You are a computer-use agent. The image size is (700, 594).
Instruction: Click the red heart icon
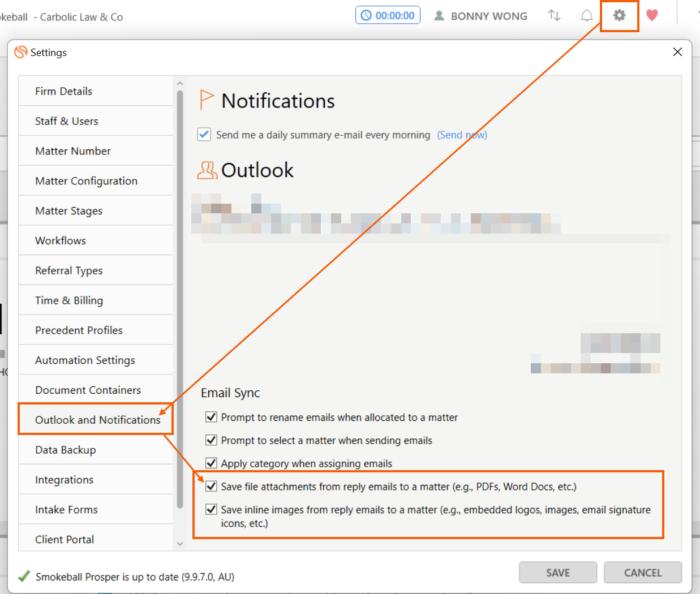[652, 15]
